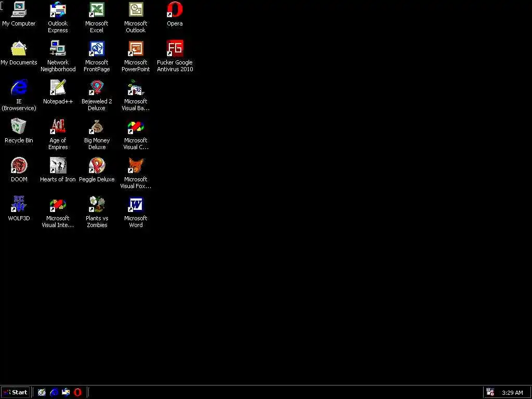Open the Start menu

tap(16, 392)
